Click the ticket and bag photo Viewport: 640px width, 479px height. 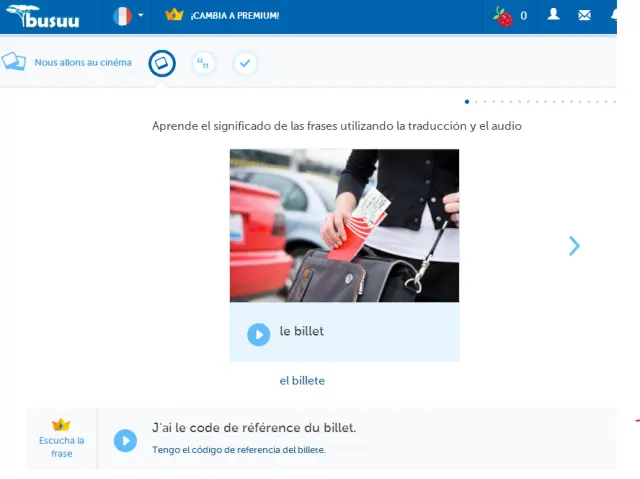click(x=344, y=225)
